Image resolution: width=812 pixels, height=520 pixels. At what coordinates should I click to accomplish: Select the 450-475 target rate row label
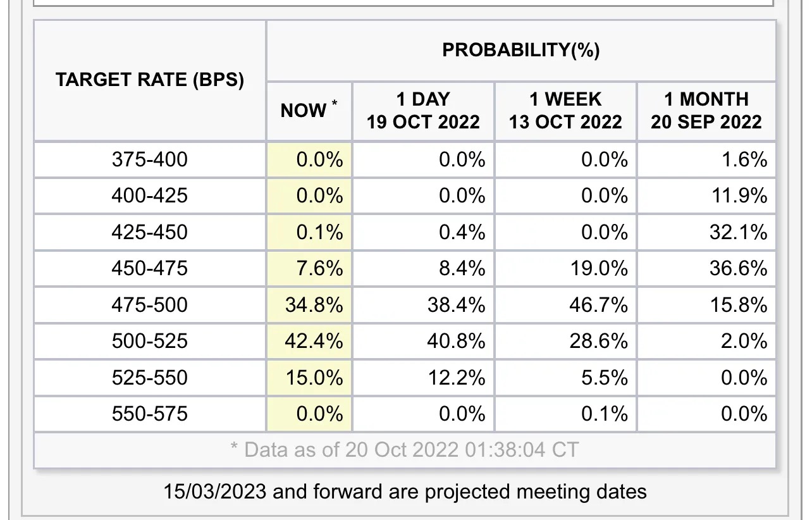[x=150, y=268]
